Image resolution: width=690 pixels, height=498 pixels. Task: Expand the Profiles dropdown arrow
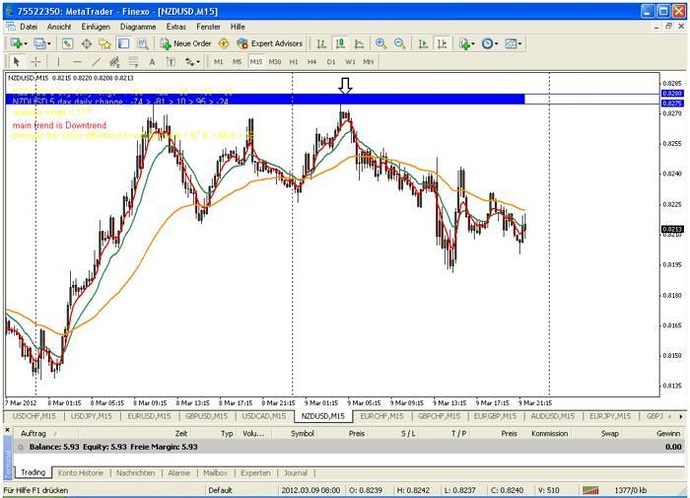pyautogui.click(x=48, y=44)
